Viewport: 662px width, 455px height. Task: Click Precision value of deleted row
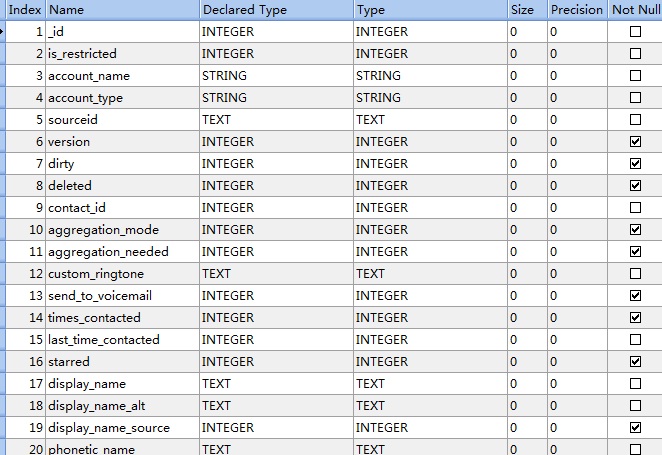(x=577, y=185)
